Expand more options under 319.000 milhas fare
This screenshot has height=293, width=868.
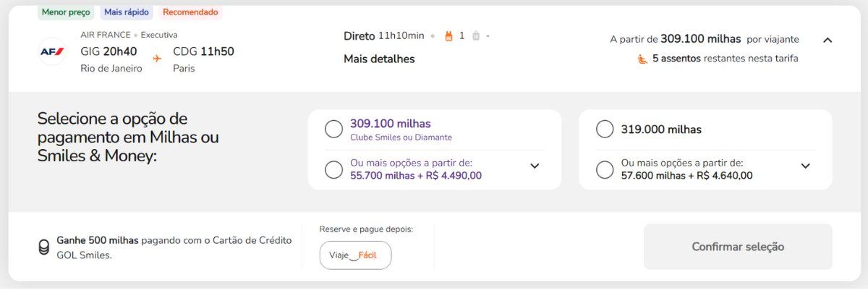coord(805,166)
